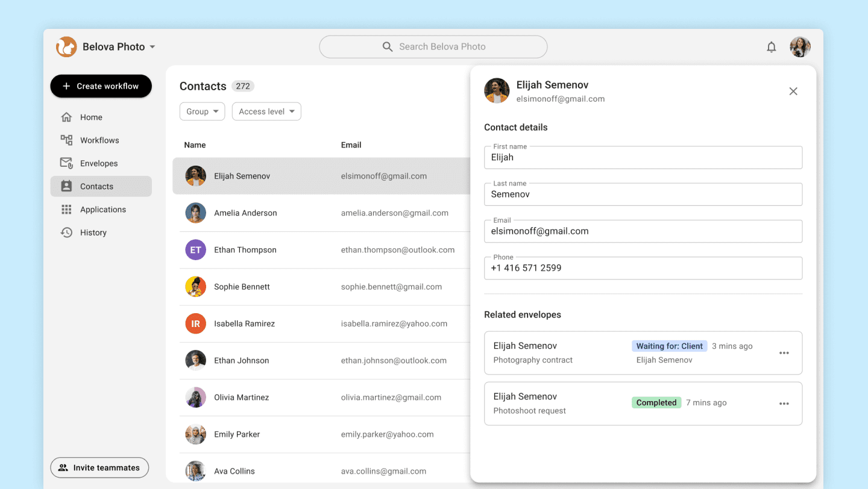Click the Search Belova Photo field
The image size is (868, 489).
433,47
